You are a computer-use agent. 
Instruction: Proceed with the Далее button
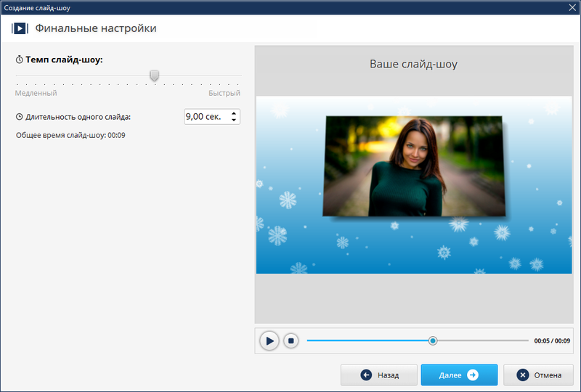tap(459, 375)
